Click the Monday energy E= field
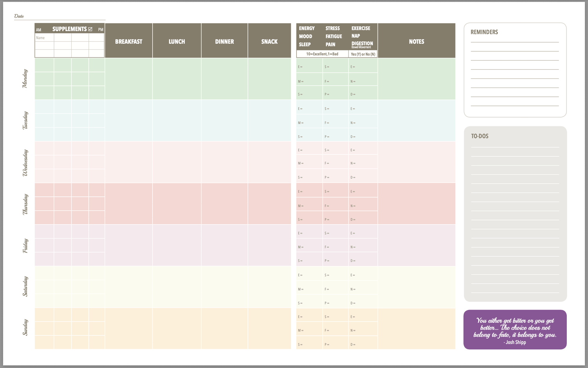This screenshot has width=588, height=368. point(309,67)
